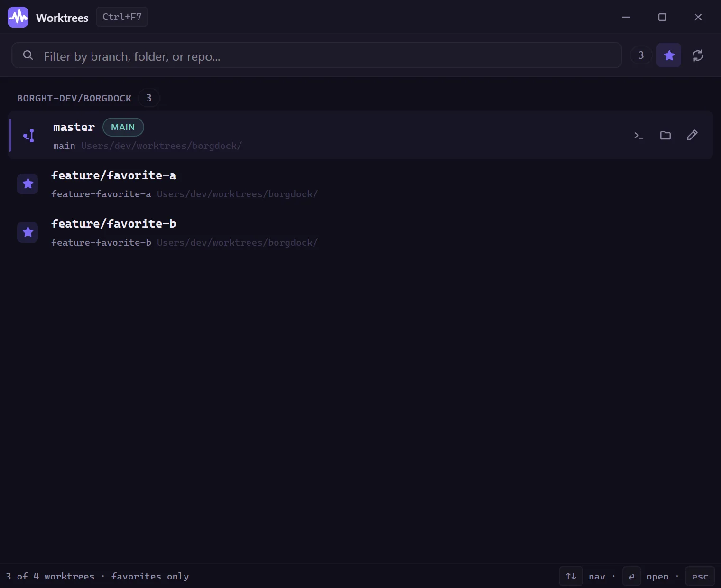This screenshot has height=588, width=721.
Task: Open master worktree in editor (pencil icon)
Action: pos(692,135)
